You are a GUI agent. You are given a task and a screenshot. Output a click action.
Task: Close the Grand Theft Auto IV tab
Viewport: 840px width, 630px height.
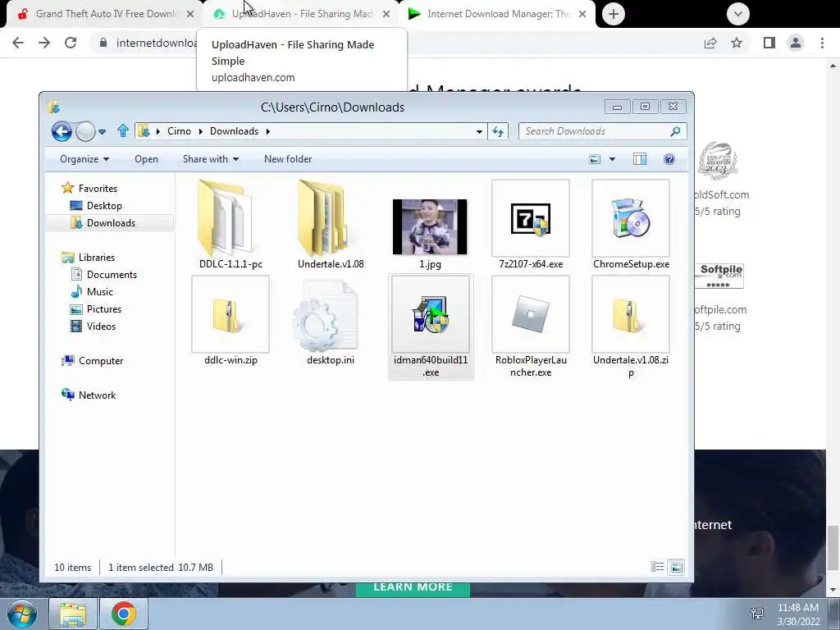click(190, 14)
